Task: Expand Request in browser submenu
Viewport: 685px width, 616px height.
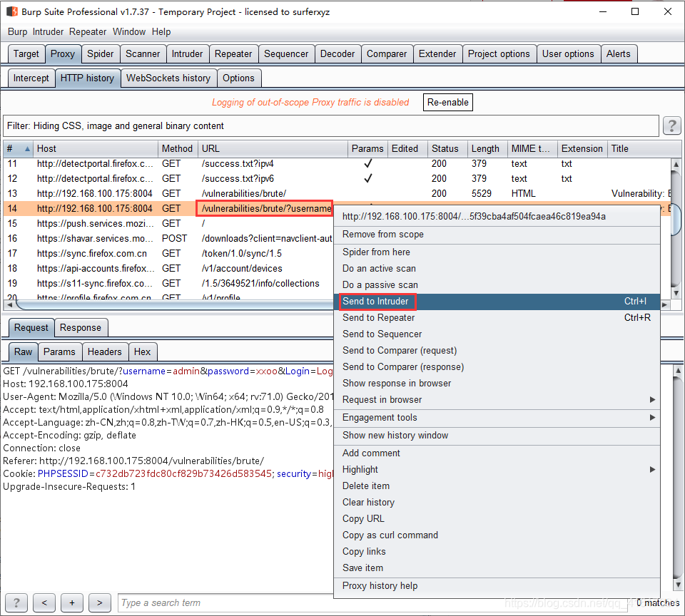Action: [497, 399]
